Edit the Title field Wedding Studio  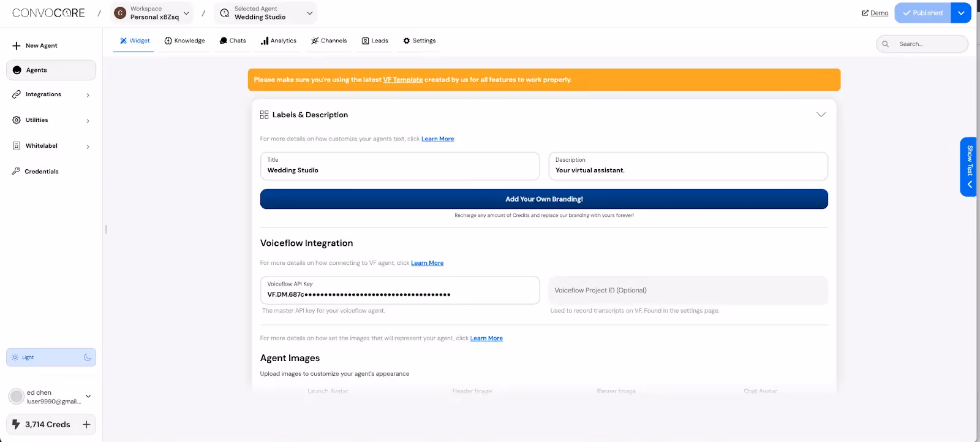400,166
